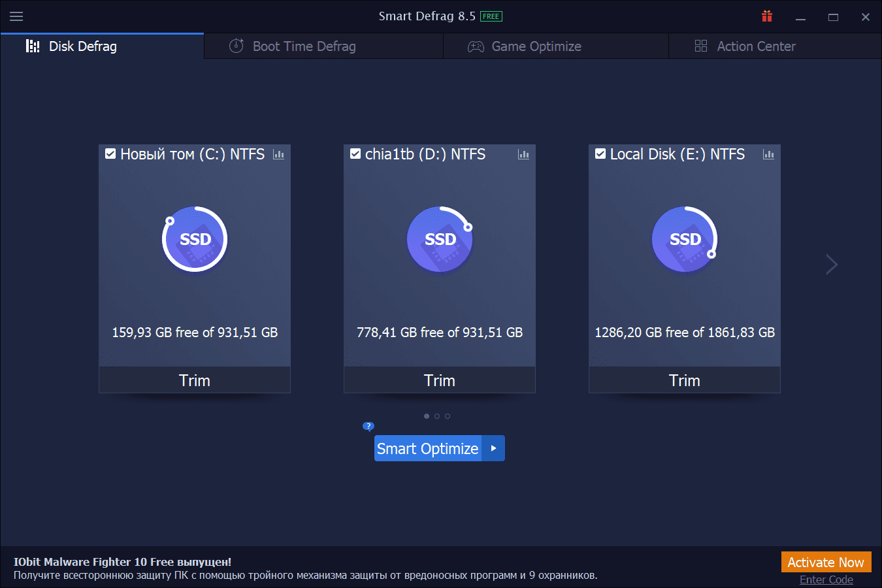This screenshot has height=588, width=882.
Task: Follow the Enter Code link
Action: pos(826,580)
